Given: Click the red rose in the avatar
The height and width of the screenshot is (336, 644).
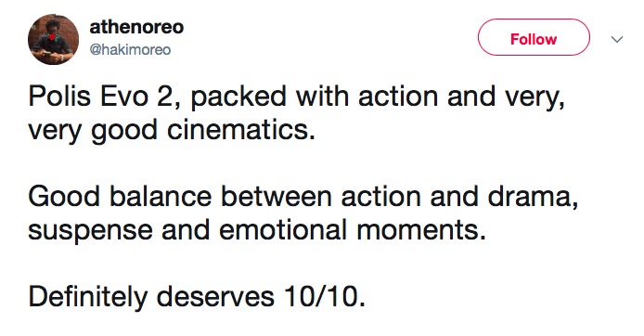Looking at the screenshot, I should point(52,37).
